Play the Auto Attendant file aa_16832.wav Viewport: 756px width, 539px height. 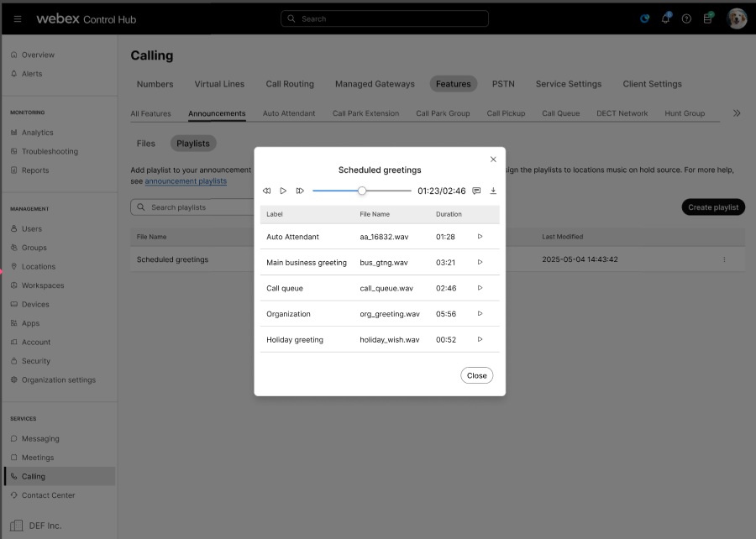(x=480, y=237)
